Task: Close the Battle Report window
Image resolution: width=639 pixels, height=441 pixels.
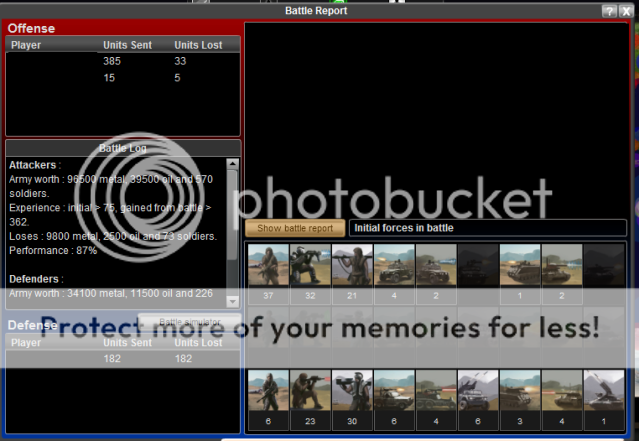Action: [x=626, y=11]
